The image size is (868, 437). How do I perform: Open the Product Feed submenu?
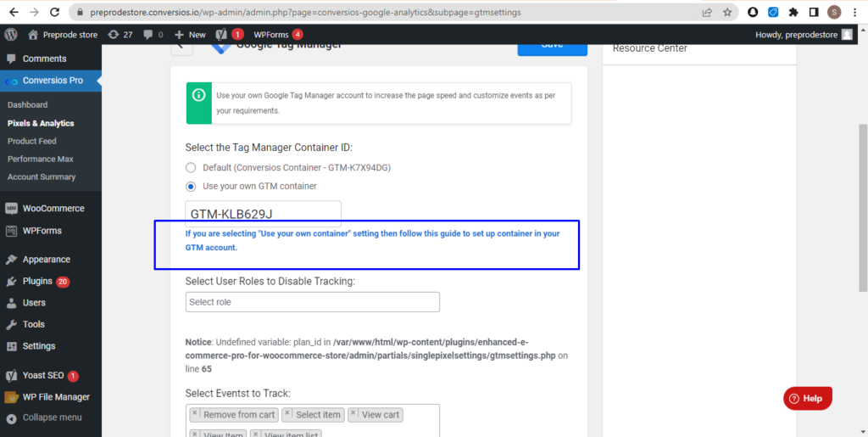32,141
